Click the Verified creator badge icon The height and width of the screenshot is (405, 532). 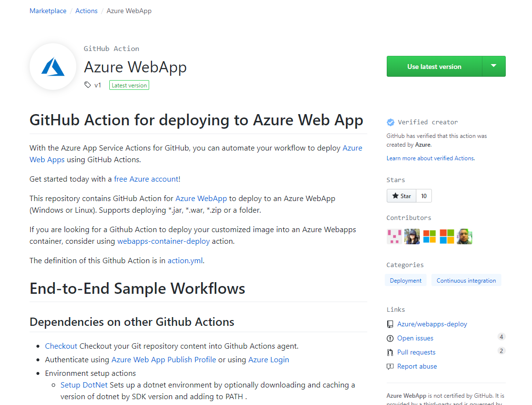(x=390, y=122)
